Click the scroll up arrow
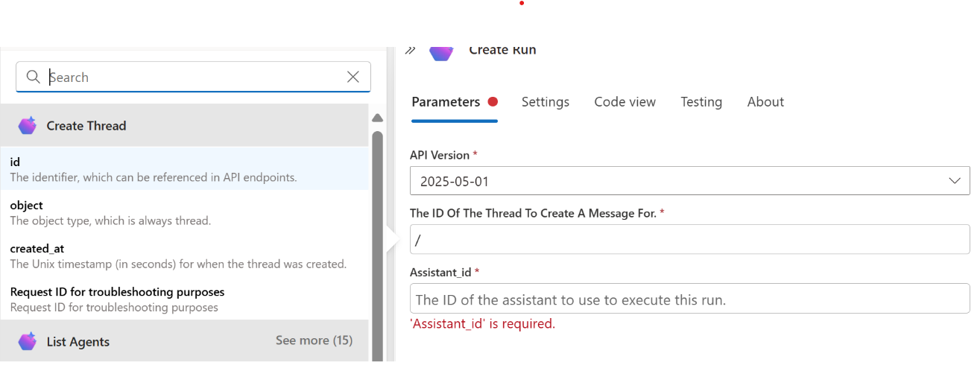 (377, 118)
